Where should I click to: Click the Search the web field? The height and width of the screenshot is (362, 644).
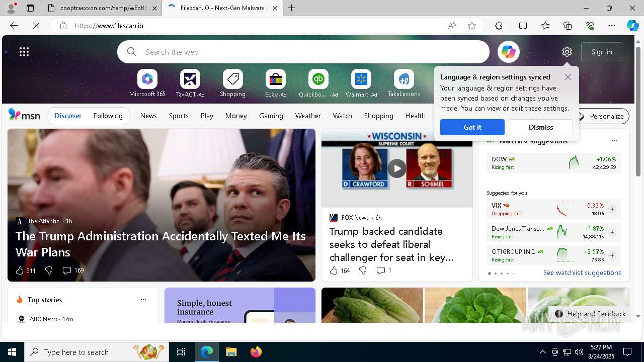tap(303, 52)
